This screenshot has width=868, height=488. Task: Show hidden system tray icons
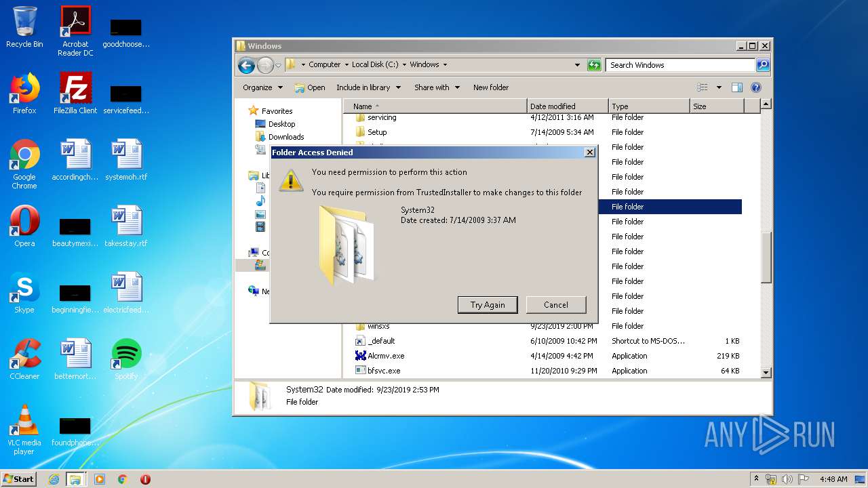(756, 479)
